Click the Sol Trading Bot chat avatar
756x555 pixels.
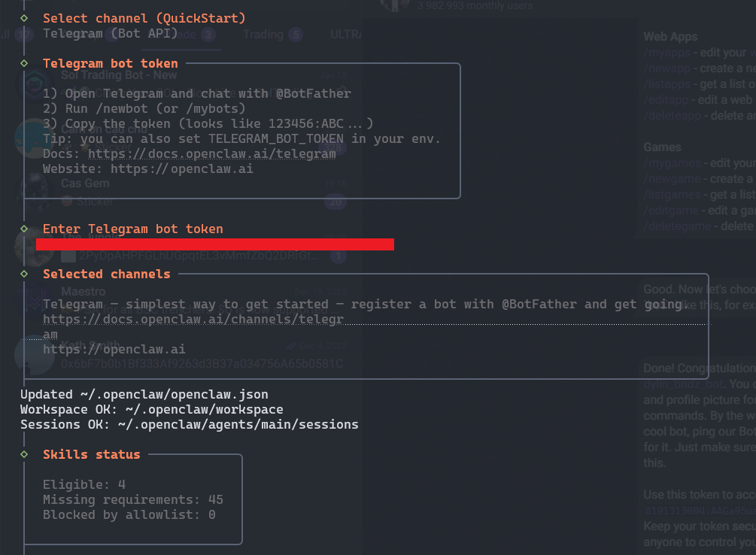pyautogui.click(x=33, y=83)
